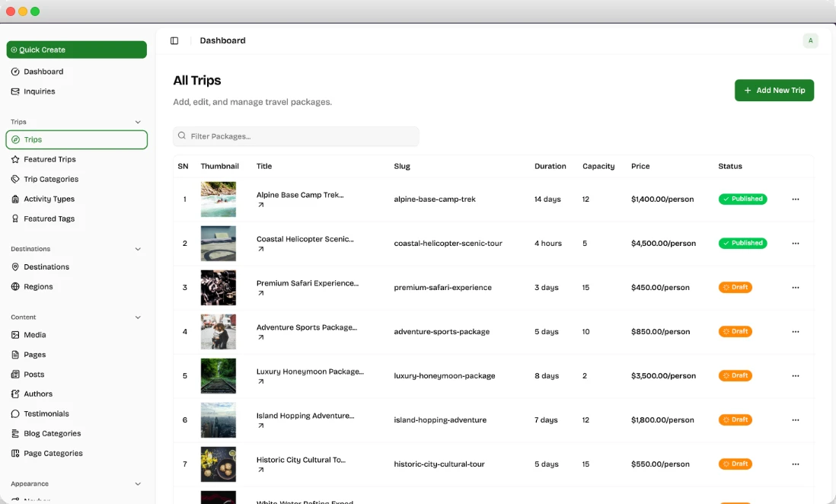This screenshot has width=836, height=504.
Task: Open actions menu for Premium Safari Experience
Action: pyautogui.click(x=796, y=288)
